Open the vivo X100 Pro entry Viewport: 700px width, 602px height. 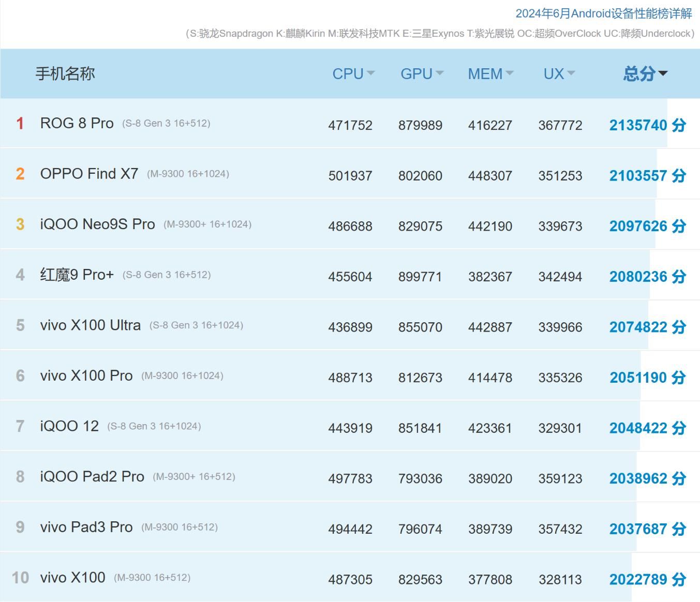tap(86, 376)
